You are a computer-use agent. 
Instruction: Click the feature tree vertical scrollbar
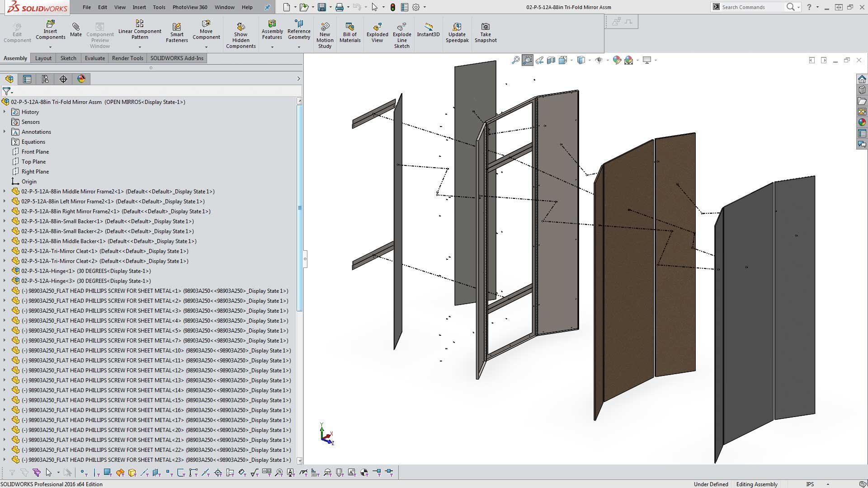click(299, 208)
